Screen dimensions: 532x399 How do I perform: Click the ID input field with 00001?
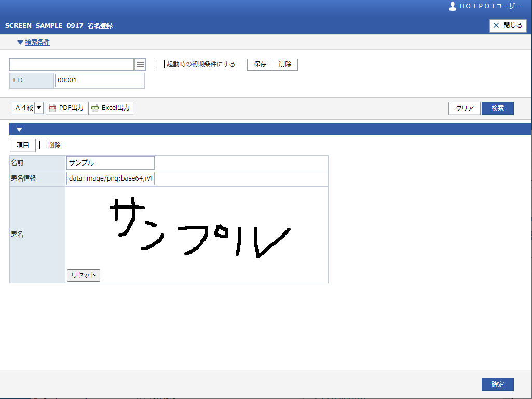pyautogui.click(x=99, y=80)
